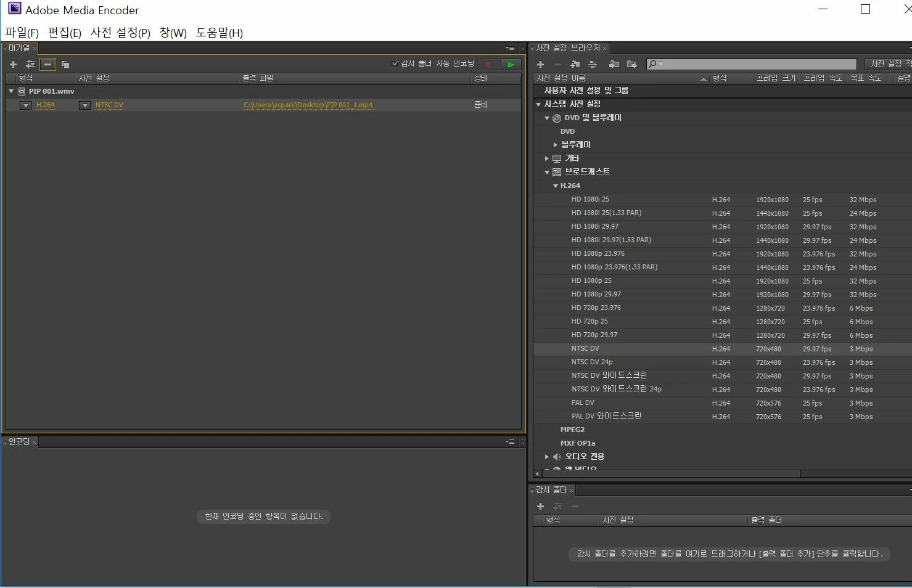The height and width of the screenshot is (588, 912).
Task: Click the export presets icon
Action: (631, 64)
